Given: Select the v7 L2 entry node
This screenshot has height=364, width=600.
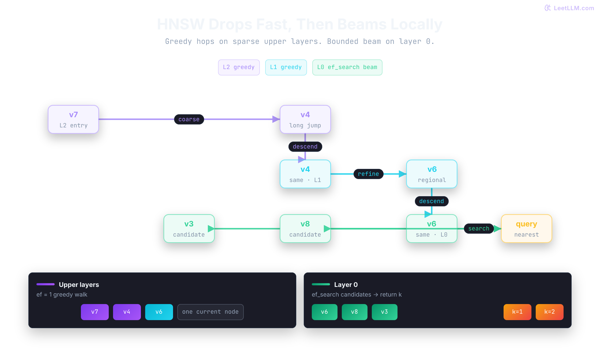Looking at the screenshot, I should click(x=73, y=119).
